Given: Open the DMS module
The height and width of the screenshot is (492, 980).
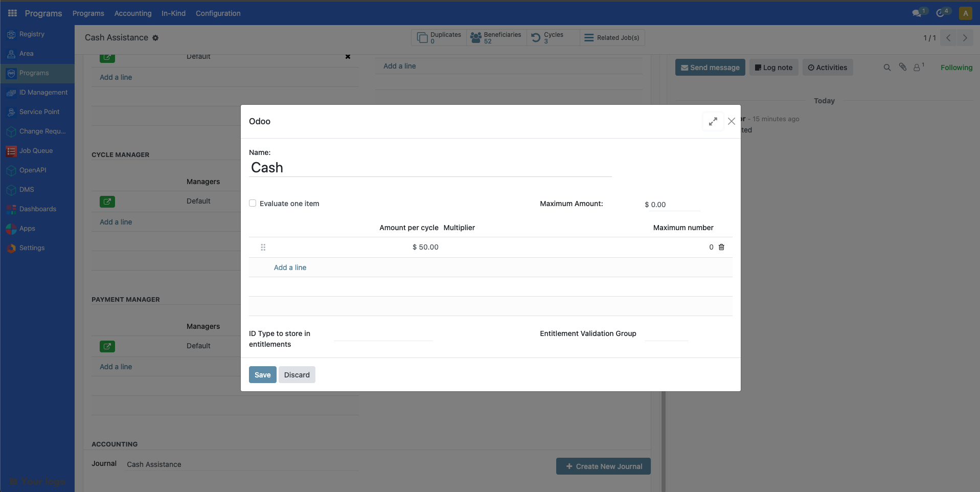Looking at the screenshot, I should click(x=27, y=189).
